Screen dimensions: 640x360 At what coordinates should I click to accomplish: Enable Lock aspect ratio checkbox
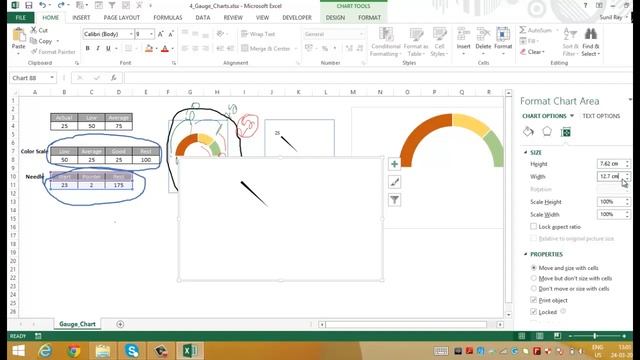533,226
